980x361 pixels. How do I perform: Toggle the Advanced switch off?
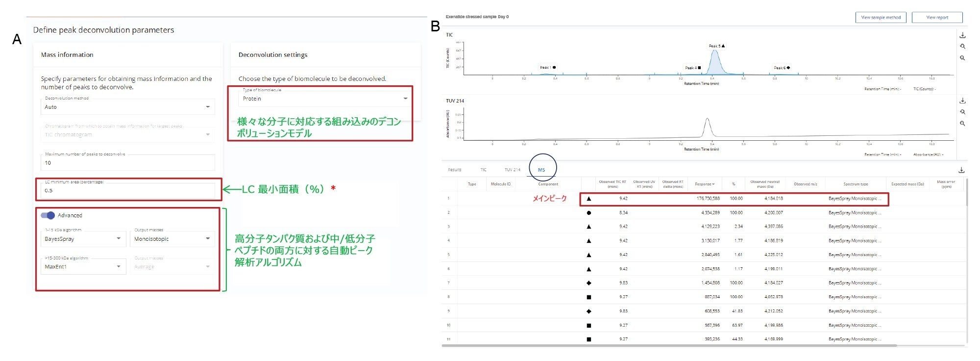tap(48, 215)
